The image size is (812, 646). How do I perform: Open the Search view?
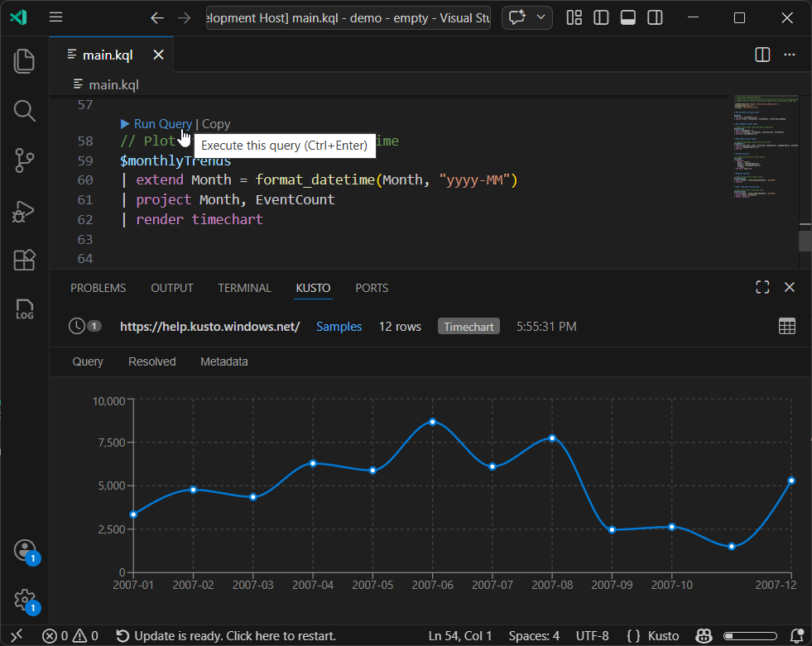24,111
